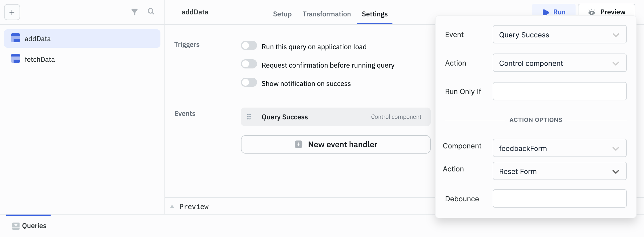Click the plus icon inside New event handler
The width and height of the screenshot is (644, 237).
pos(298,144)
